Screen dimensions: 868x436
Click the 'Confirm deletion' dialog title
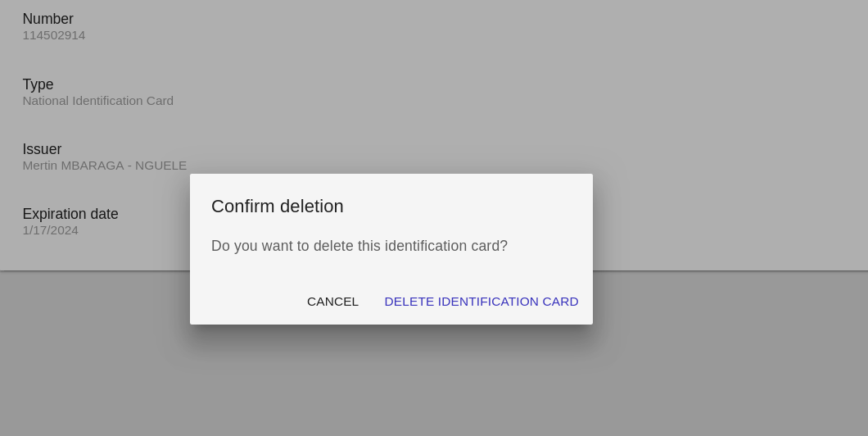(x=277, y=207)
